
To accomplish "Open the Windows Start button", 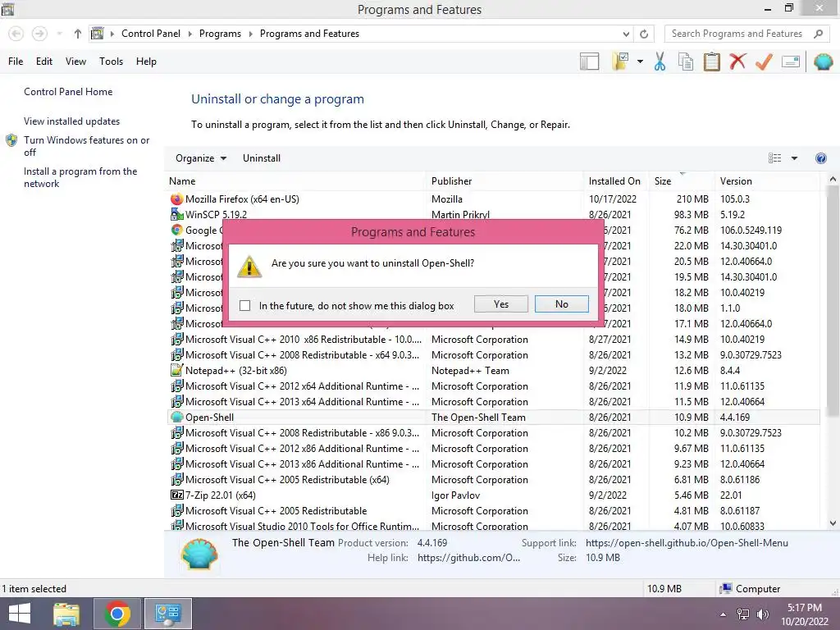I will [20, 614].
